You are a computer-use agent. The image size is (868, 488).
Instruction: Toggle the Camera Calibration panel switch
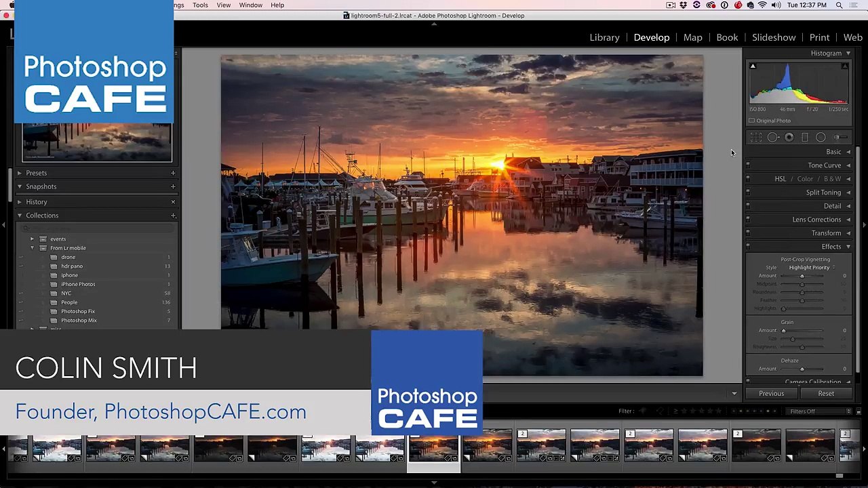(748, 382)
